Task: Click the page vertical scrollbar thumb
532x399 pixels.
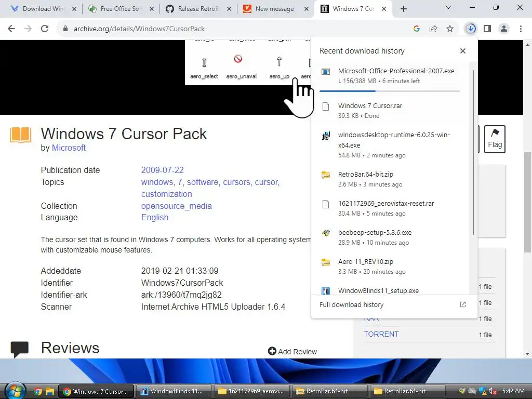Action: (x=527, y=202)
